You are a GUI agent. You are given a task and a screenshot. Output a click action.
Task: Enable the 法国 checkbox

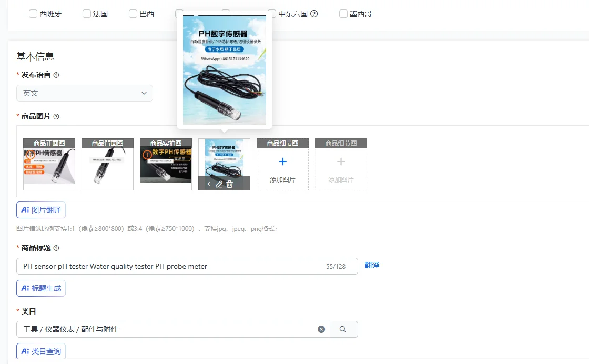click(x=86, y=14)
